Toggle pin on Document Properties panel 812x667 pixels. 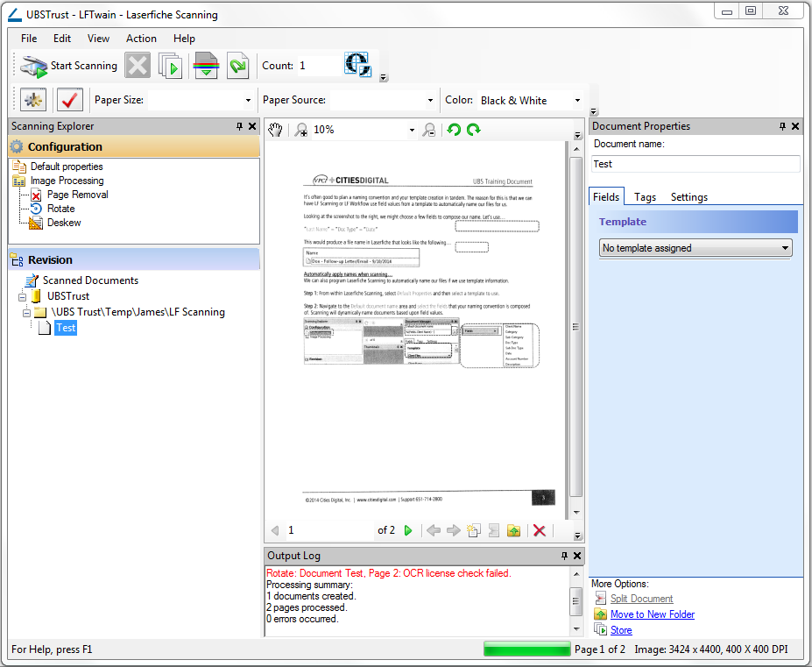(x=783, y=126)
